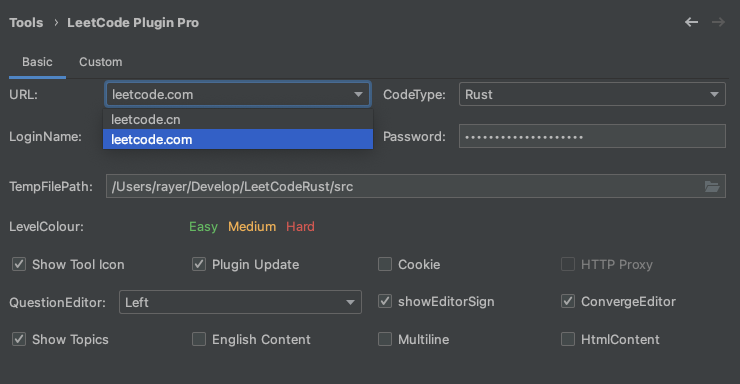This screenshot has width=740, height=384.
Task: Open QuestionEditor Left dropdown
Action: (240, 302)
